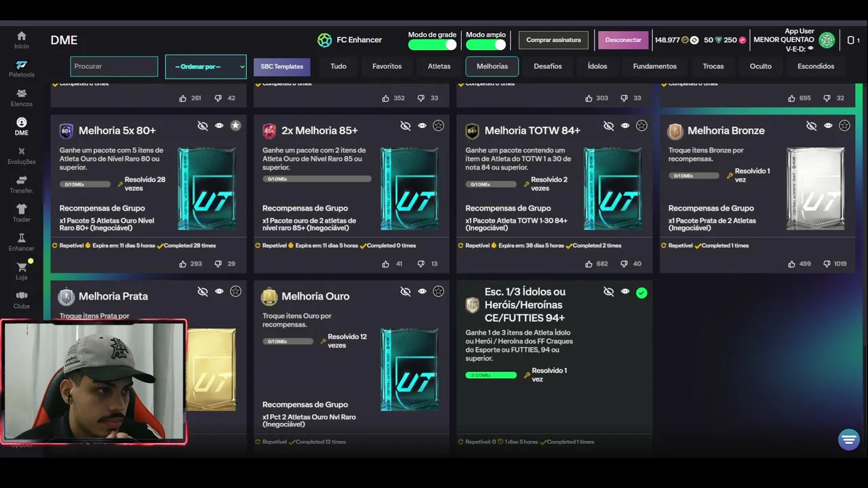Viewport: 868px width, 488px height.
Task: Hide Melhoria 5x 80+ with crossed-eye icon
Action: point(202,126)
